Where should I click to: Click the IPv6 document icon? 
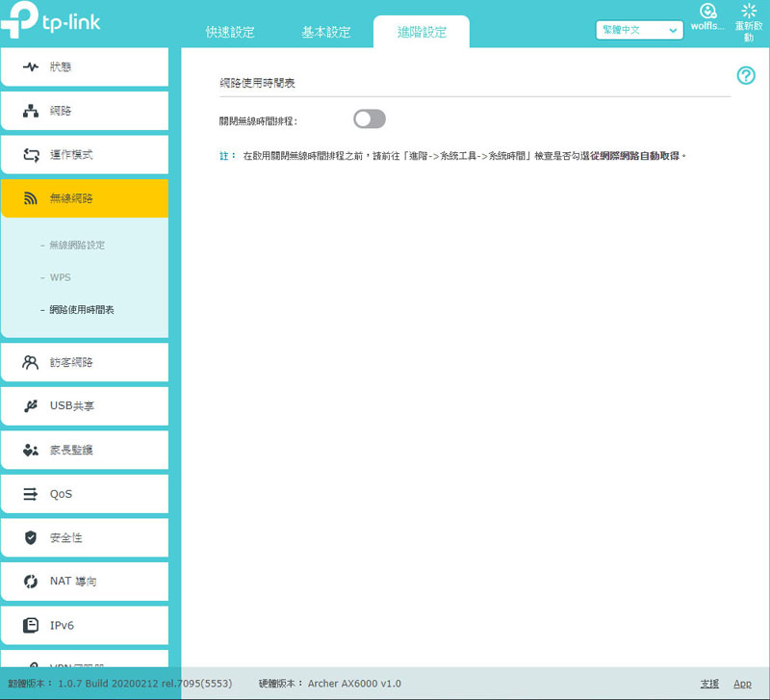(31, 625)
